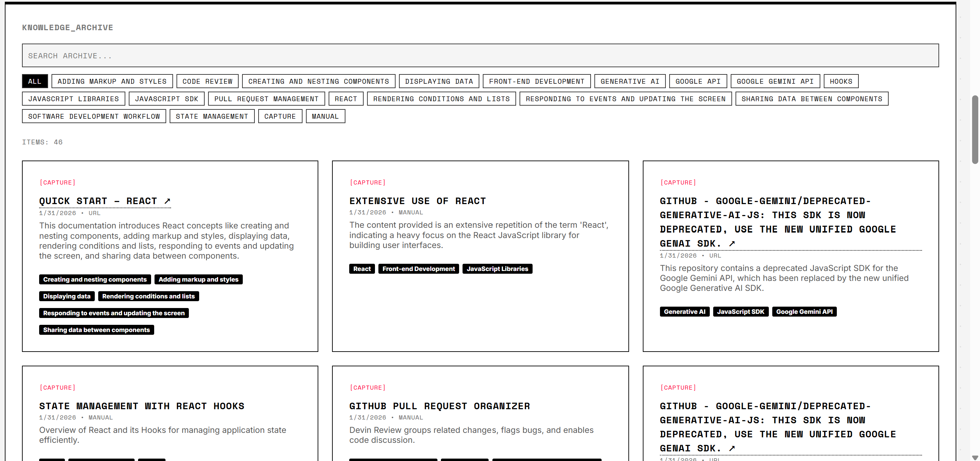Show only Manual entries

(325, 116)
